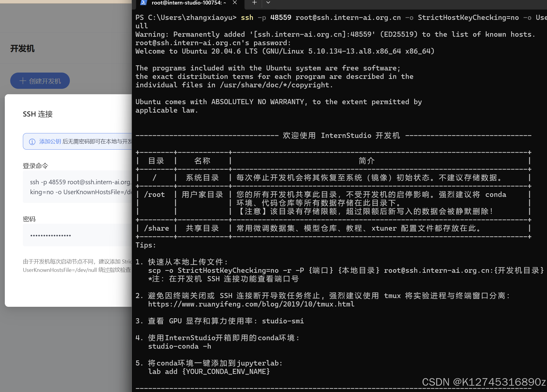547x392 pixels.
Task: Click the 用户家目录 table cell
Action: pyautogui.click(x=202, y=194)
